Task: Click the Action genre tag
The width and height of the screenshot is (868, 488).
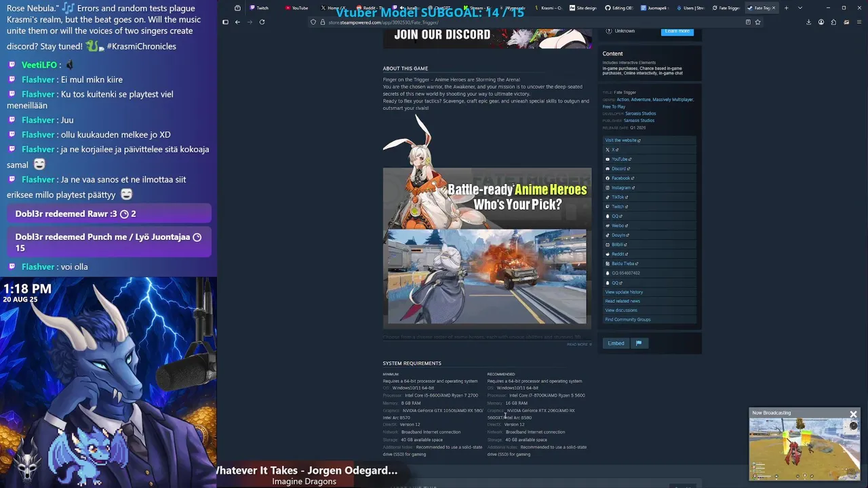Action: [x=623, y=100]
